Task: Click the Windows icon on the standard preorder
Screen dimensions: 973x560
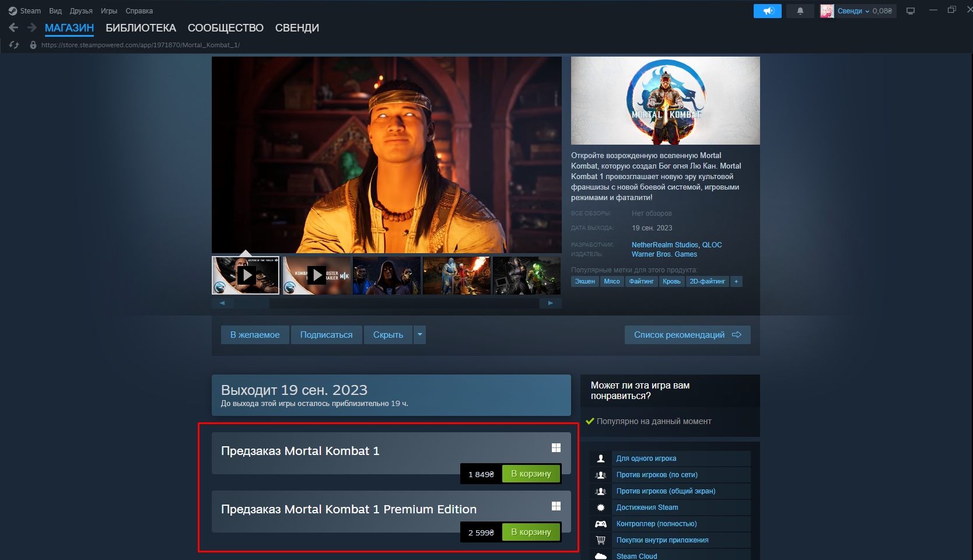Action: (556, 447)
